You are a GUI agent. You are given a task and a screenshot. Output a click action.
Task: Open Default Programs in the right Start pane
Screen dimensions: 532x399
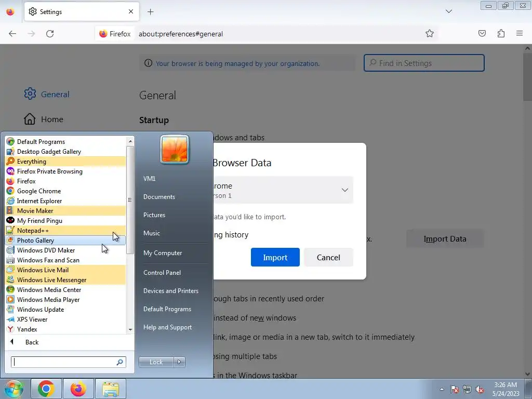[167, 309]
